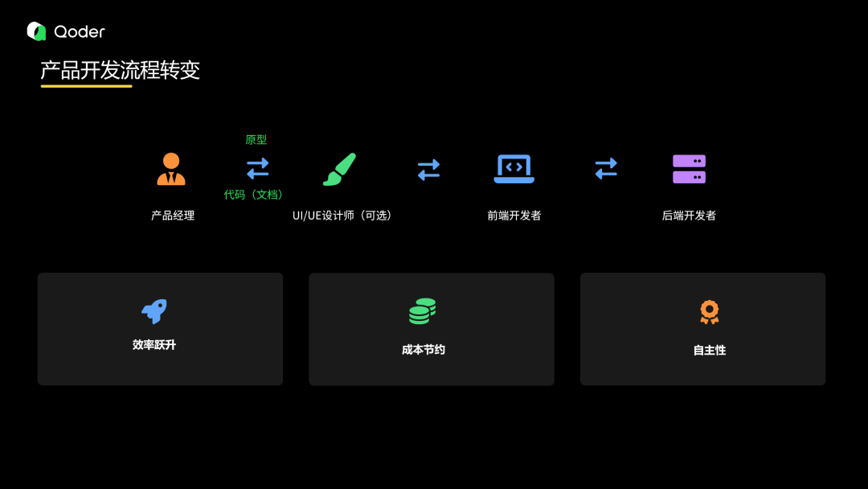The image size is (868, 489).
Task: Click the purple server stack icon
Action: [x=687, y=167]
